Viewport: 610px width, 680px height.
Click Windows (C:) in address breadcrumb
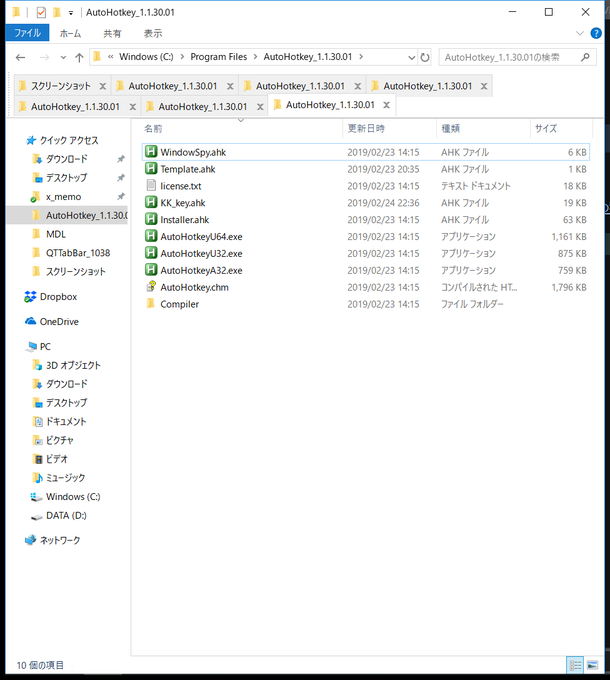(146, 57)
